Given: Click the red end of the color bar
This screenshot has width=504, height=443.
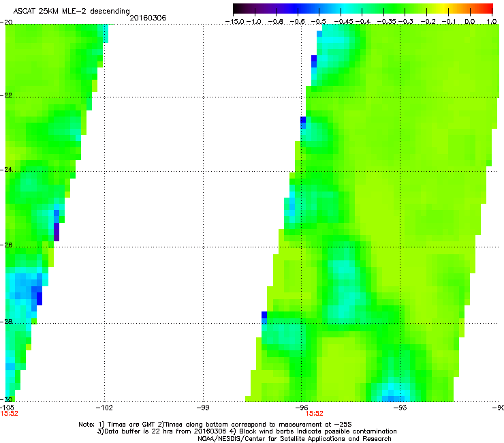Looking at the screenshot, I should (x=488, y=8).
